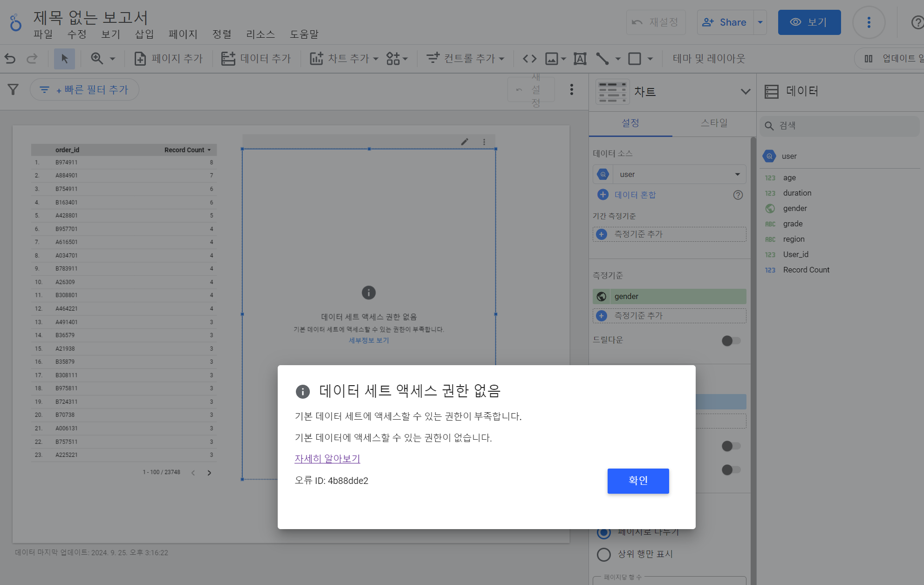Open 테마 및 레이아웃 panel
This screenshot has height=585, width=924.
tap(709, 59)
